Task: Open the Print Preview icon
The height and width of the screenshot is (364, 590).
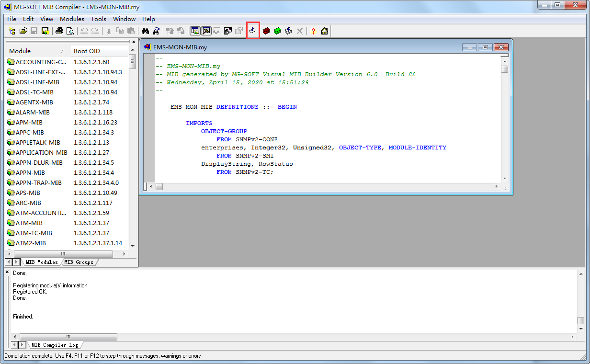Action: pos(70,31)
